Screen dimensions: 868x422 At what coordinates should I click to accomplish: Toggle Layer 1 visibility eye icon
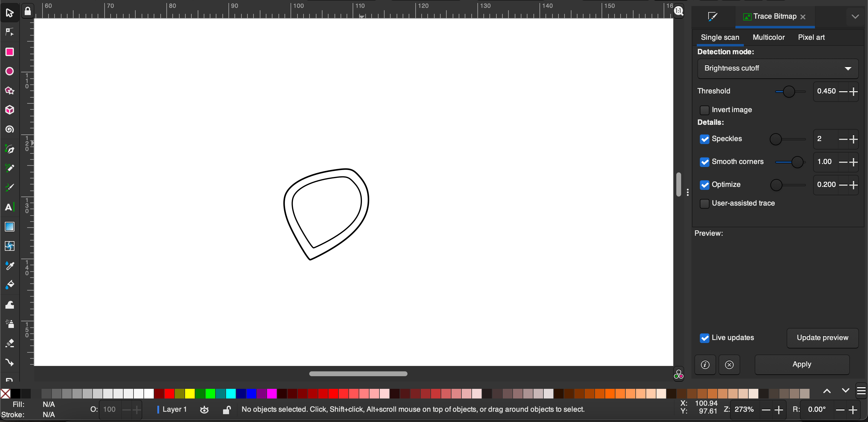(204, 410)
